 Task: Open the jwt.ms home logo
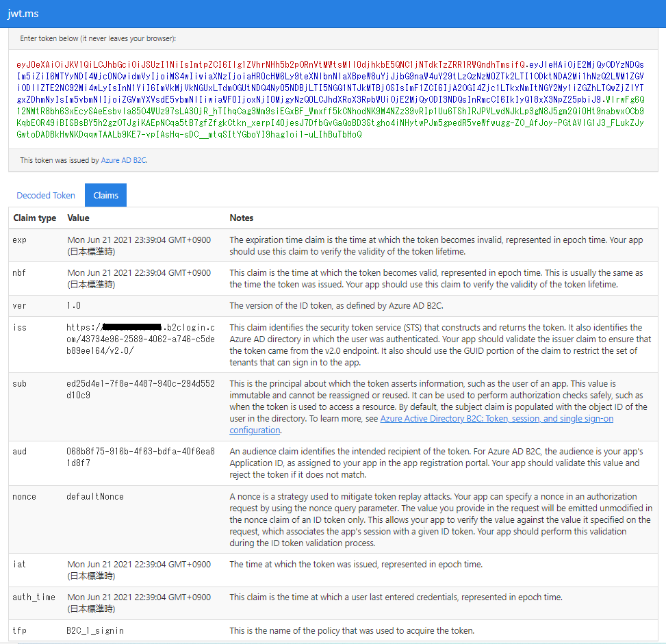tap(23, 14)
